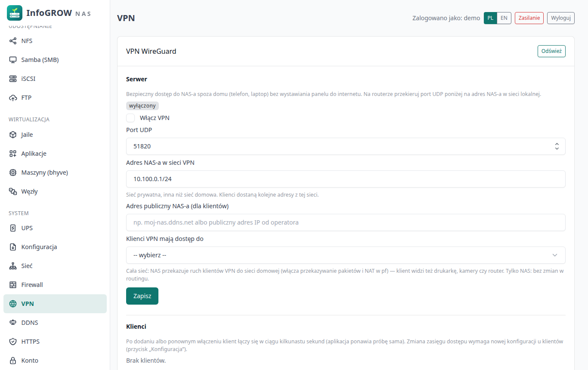Go to the Firewall menu item
This screenshot has width=588, height=370.
55,285
